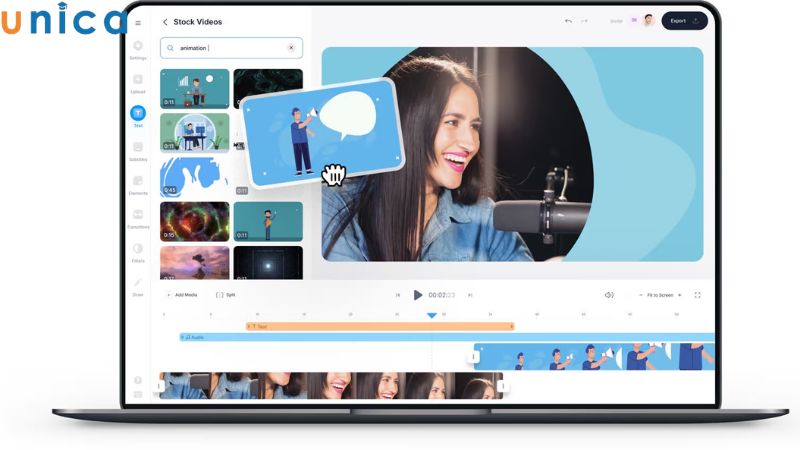Open the Upload sidebar tool
The image size is (800, 450).
(138, 83)
